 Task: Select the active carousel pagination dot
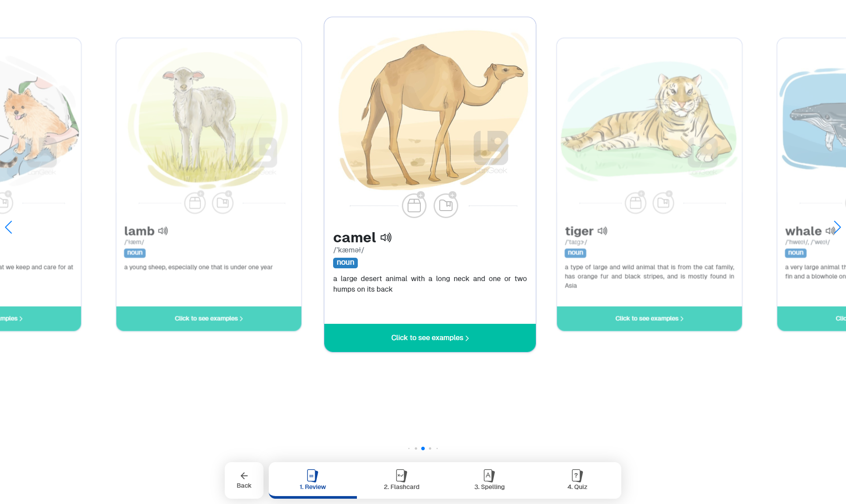(x=423, y=448)
